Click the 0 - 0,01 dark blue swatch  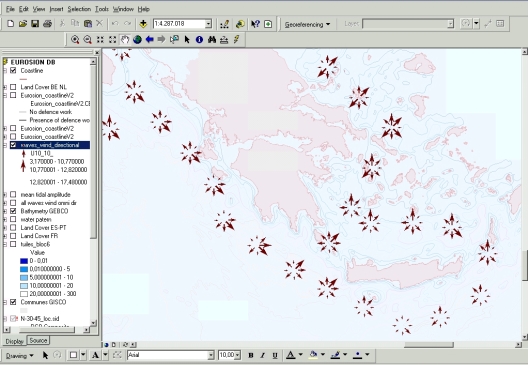tap(24, 261)
